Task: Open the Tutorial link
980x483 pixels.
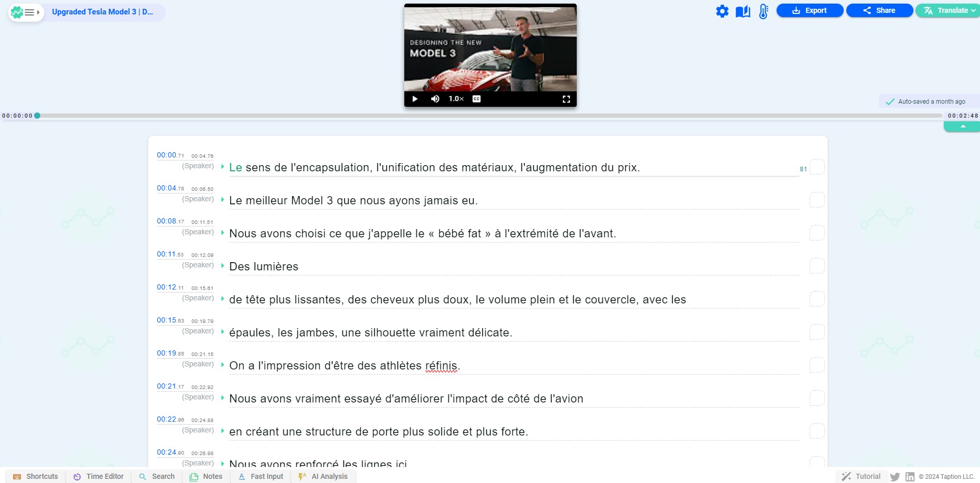Action: (x=861, y=476)
